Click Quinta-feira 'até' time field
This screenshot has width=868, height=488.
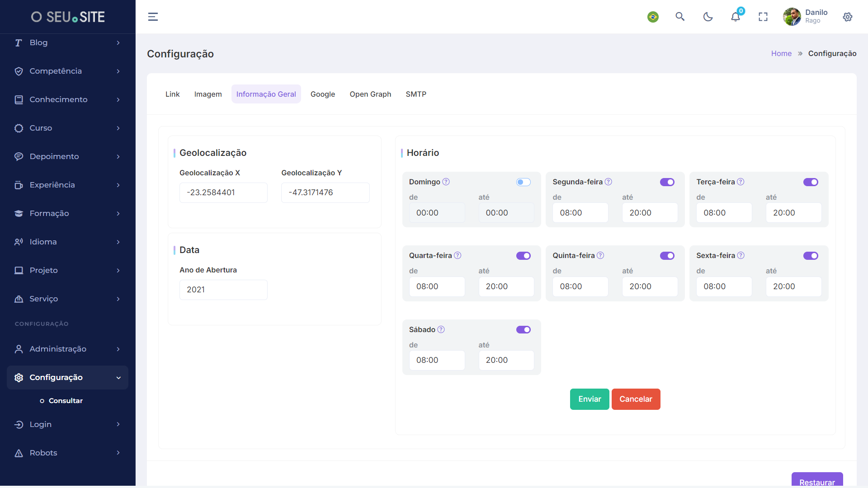click(x=650, y=286)
